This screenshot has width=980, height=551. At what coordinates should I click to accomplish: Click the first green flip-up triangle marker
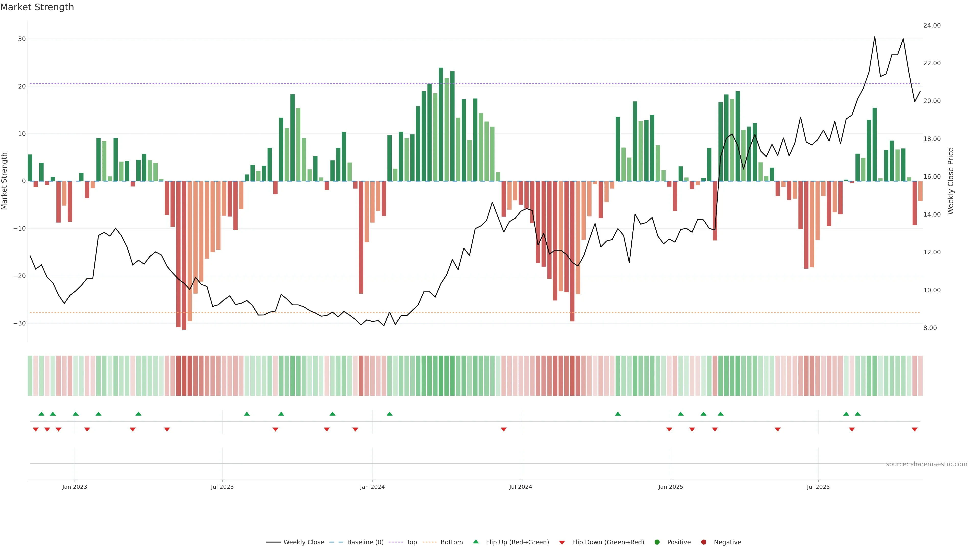tap(41, 414)
